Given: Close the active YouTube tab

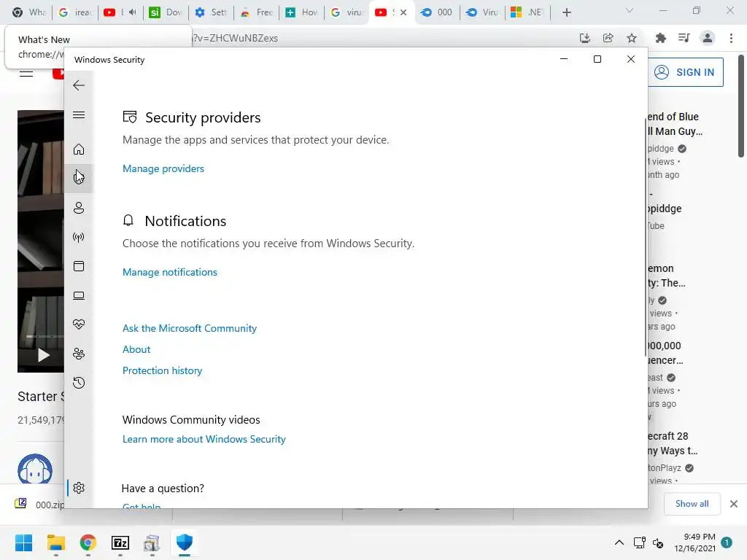Looking at the screenshot, I should pyautogui.click(x=403, y=12).
